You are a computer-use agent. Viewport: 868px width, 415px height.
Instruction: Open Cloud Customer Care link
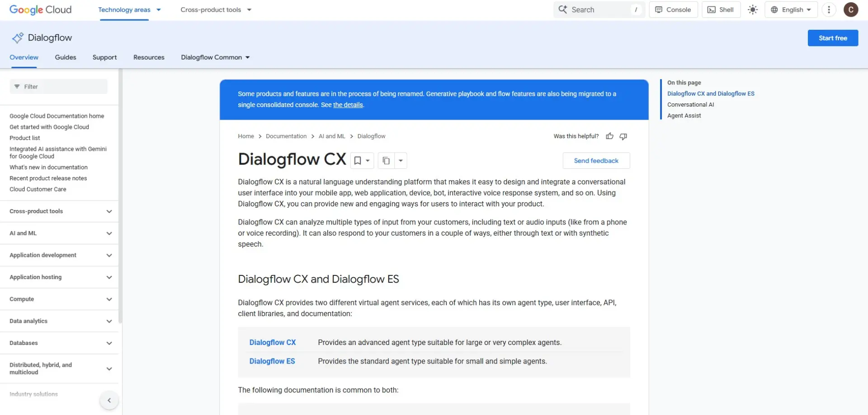[38, 189]
